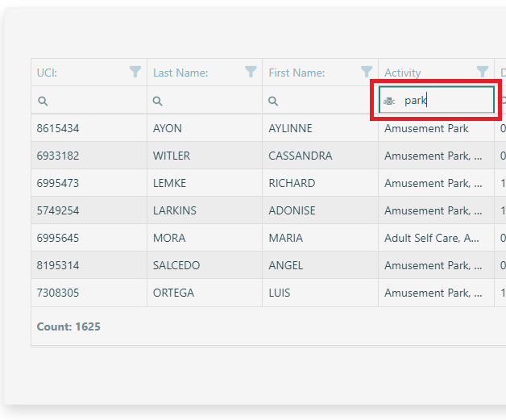The height and width of the screenshot is (420, 506).
Task: Click the magnifier icon under Last Name column
Action: click(x=158, y=101)
